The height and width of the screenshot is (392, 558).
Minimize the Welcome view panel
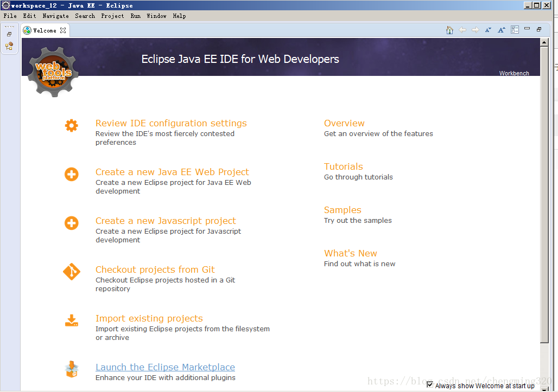coord(527,28)
